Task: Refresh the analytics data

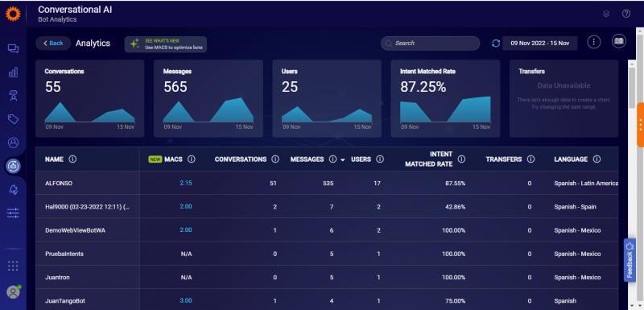Action: [x=496, y=43]
